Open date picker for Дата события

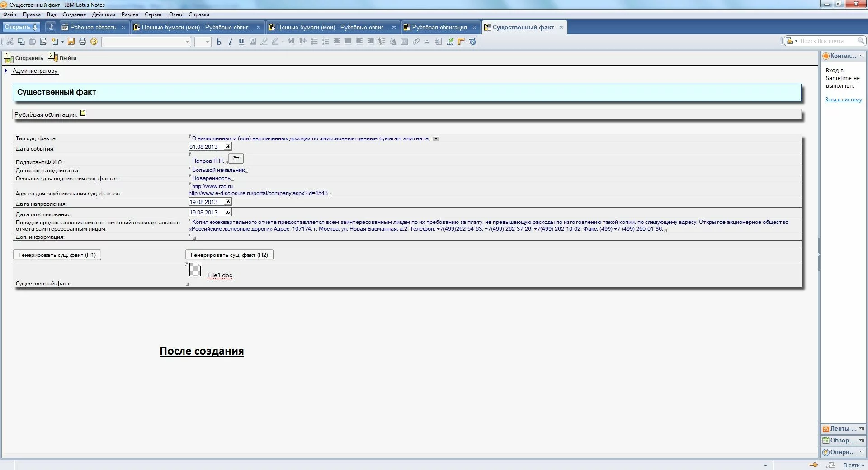[x=227, y=147]
